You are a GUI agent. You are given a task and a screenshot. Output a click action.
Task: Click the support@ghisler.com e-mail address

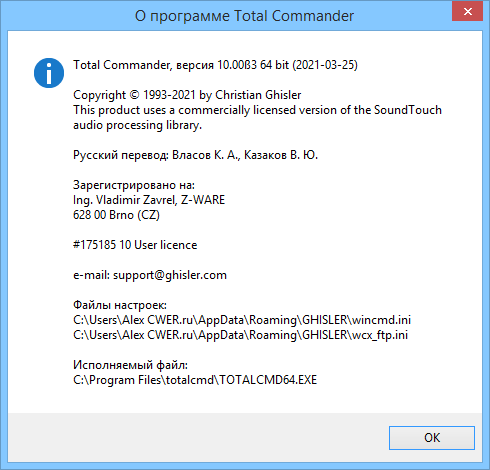click(x=170, y=275)
